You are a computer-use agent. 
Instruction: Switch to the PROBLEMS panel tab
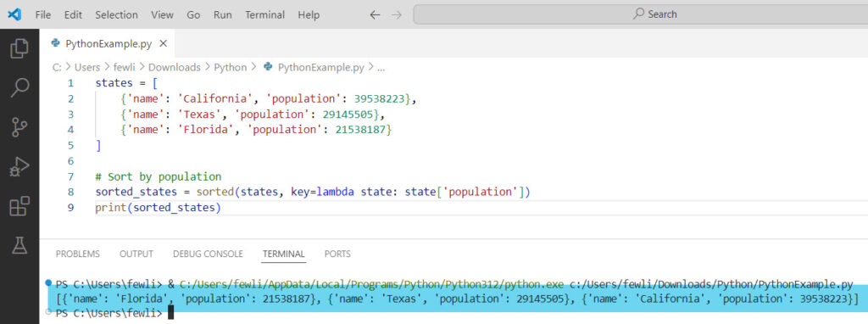(78, 254)
